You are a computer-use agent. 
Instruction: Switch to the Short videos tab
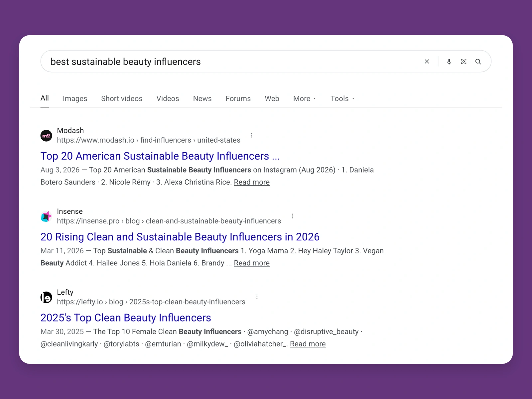122,98
